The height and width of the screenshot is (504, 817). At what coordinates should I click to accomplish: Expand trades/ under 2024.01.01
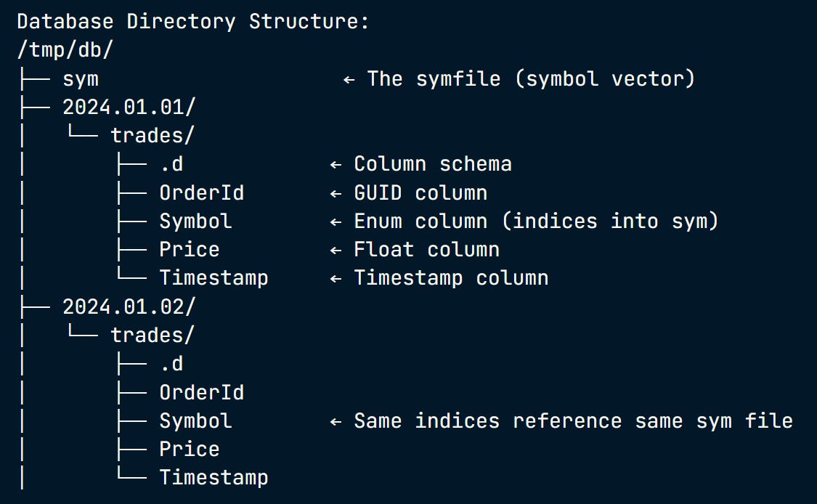153,136
